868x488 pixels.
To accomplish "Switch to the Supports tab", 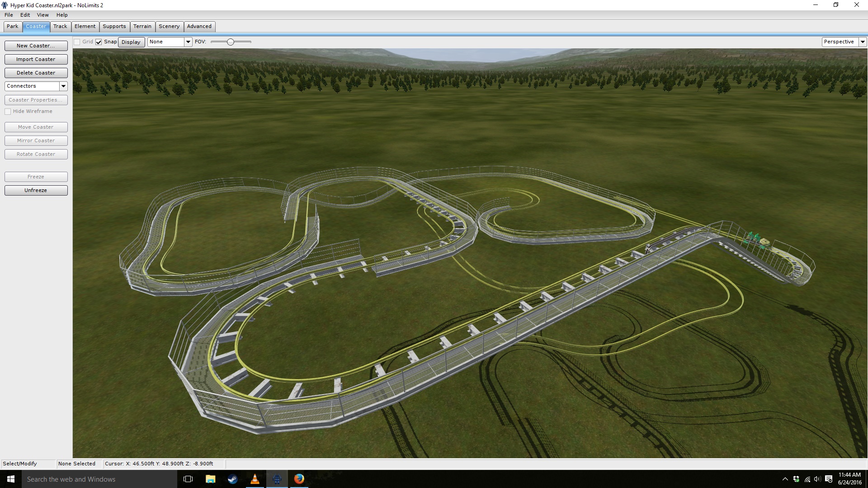I will (114, 26).
